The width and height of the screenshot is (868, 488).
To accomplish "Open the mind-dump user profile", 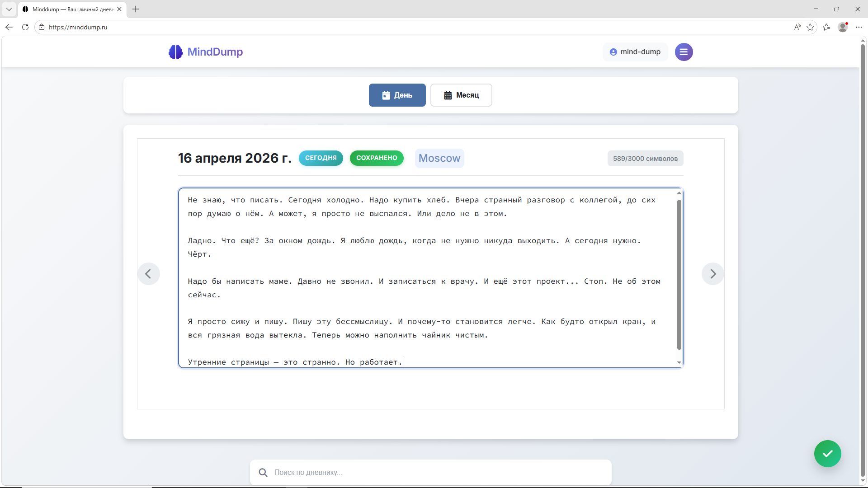I will click(x=635, y=52).
